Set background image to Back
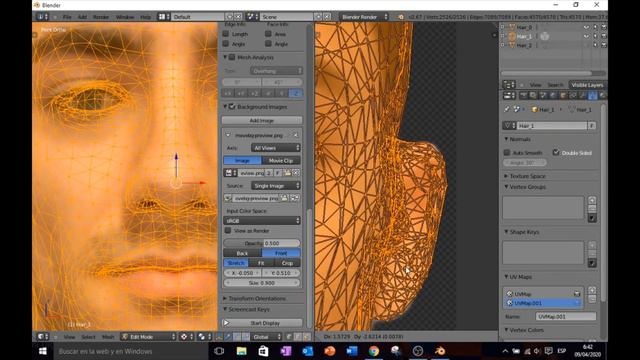The image size is (640, 360). pyautogui.click(x=242, y=253)
